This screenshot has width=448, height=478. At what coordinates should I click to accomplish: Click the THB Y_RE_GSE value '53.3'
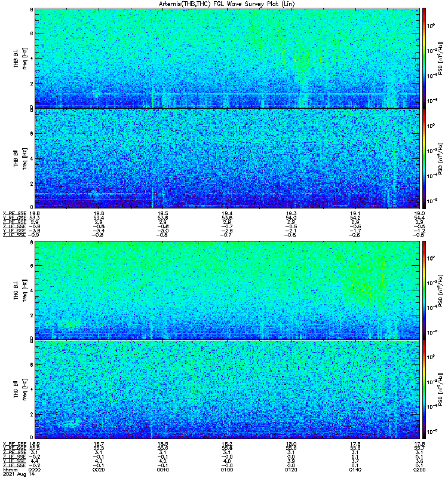pos(35,218)
